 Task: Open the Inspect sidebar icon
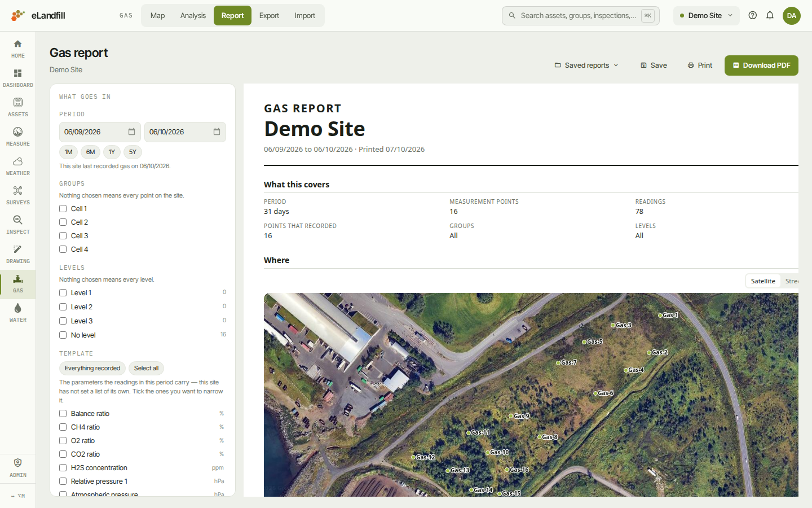(x=17, y=225)
